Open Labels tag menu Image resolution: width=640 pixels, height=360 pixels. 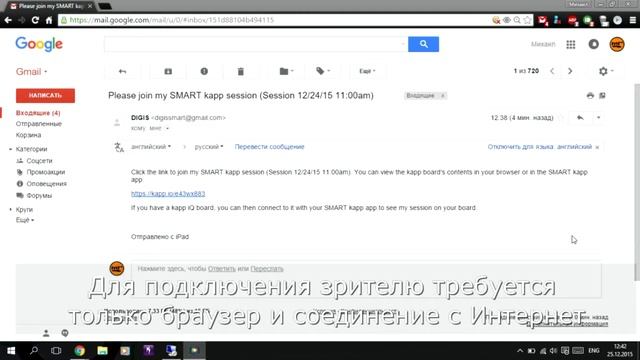322,71
